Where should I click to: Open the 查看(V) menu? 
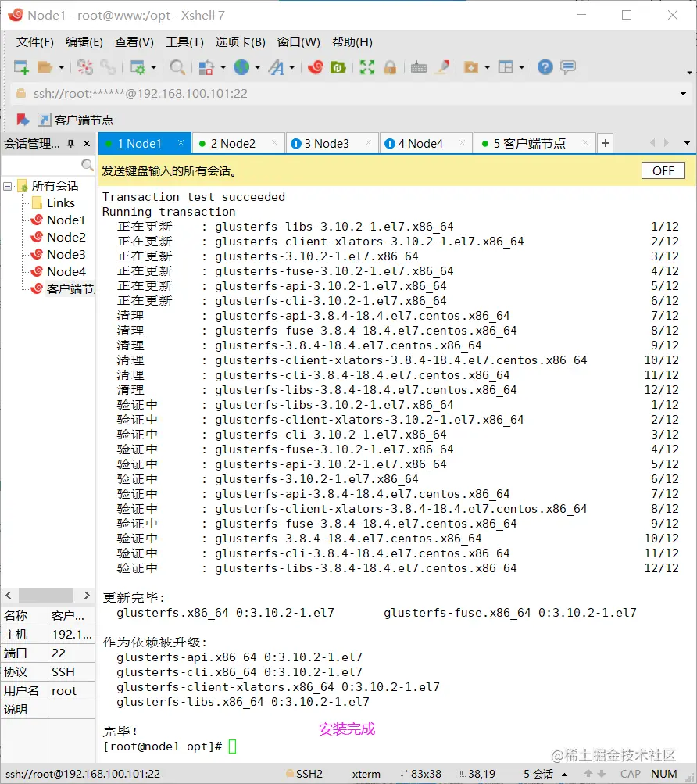pos(134,42)
